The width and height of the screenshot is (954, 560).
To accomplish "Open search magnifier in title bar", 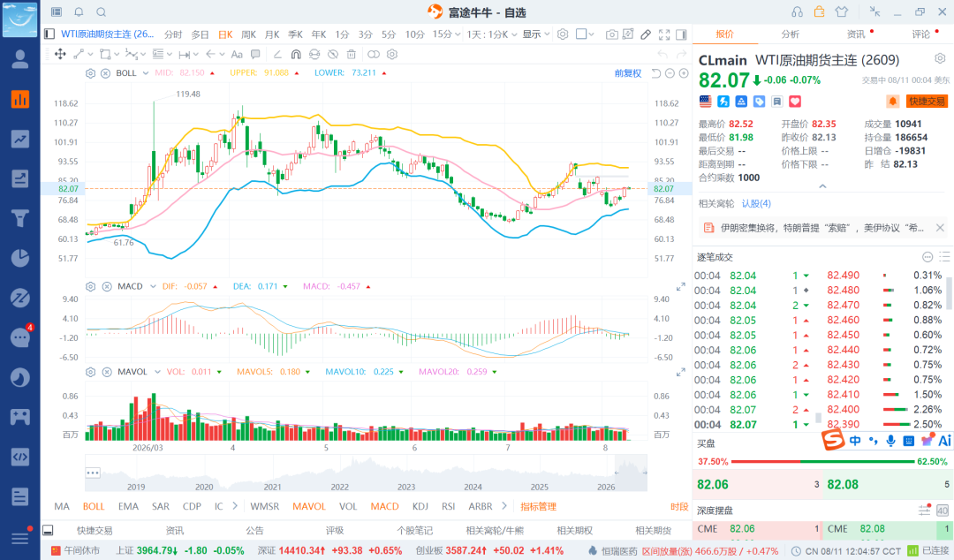I will (x=102, y=12).
